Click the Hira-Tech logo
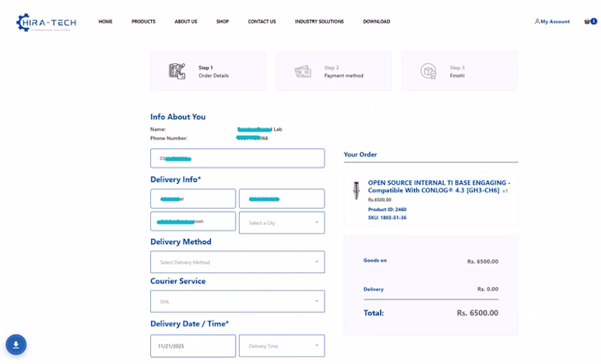Viewport: 601px width, 364px height. 45,23
